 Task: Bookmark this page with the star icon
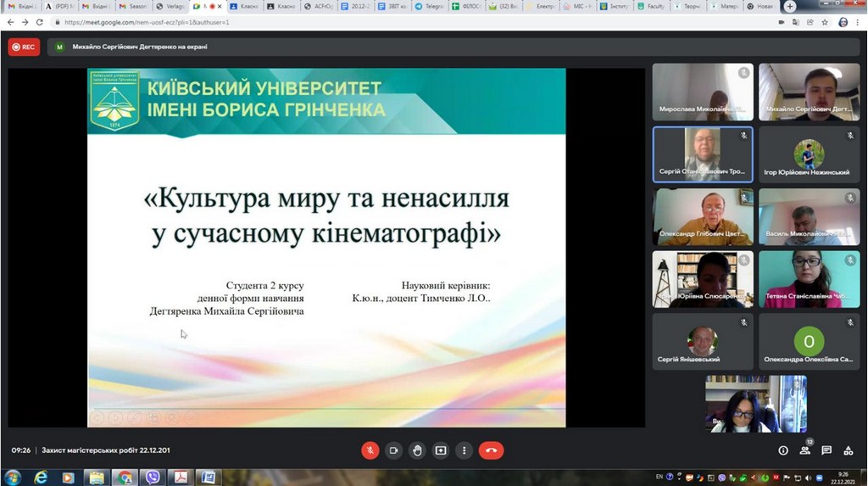click(x=824, y=22)
